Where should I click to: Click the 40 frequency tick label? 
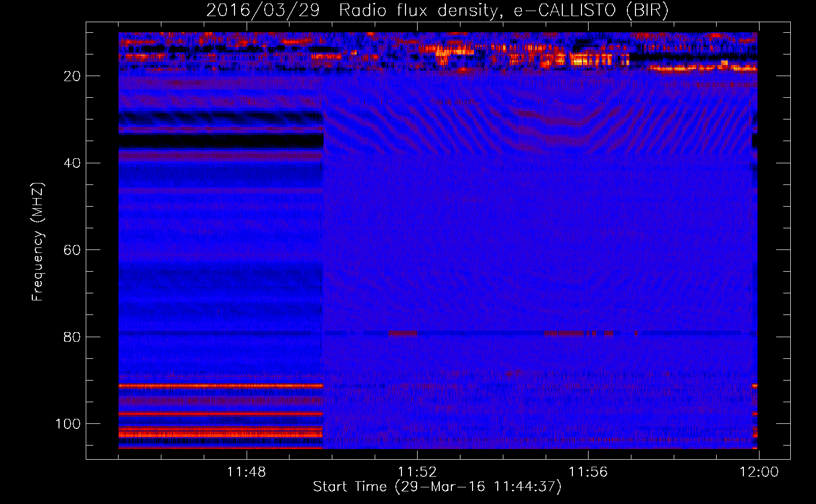click(73, 163)
